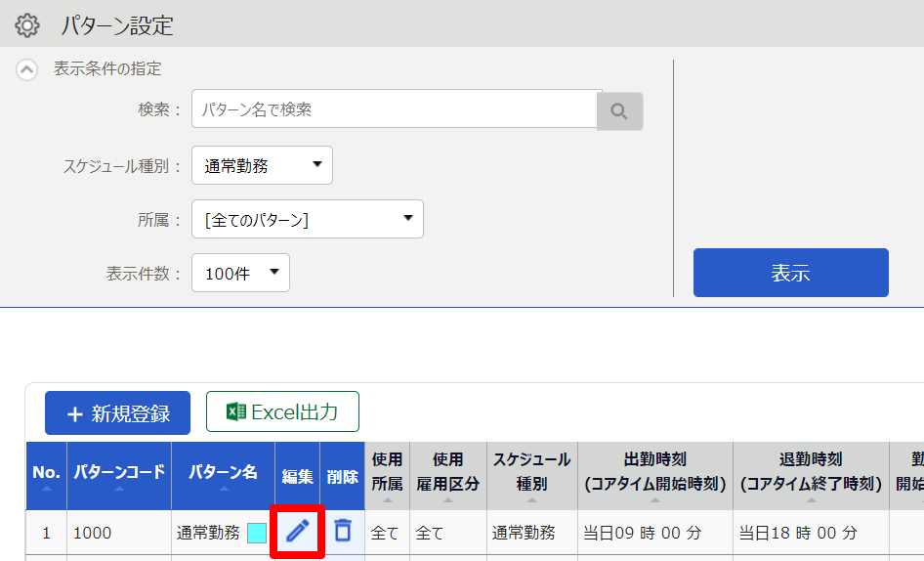The height and width of the screenshot is (561, 924).
Task: Sort by 退勤時刻 column header
Action: tap(811, 475)
